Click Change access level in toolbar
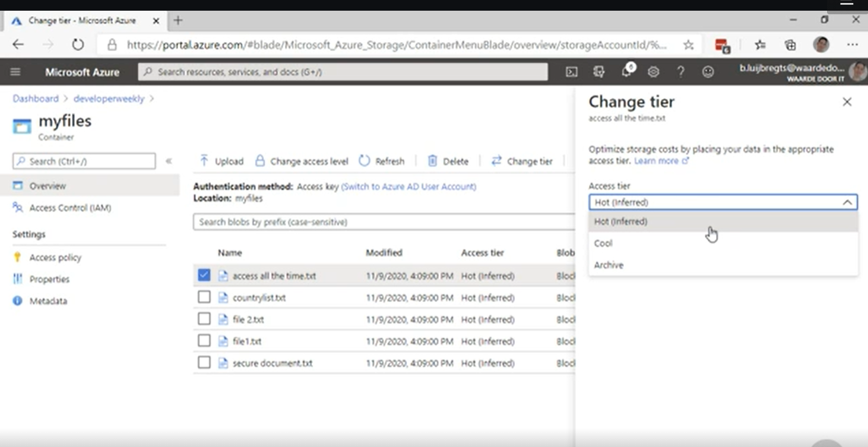This screenshot has width=868, height=447. (x=302, y=161)
